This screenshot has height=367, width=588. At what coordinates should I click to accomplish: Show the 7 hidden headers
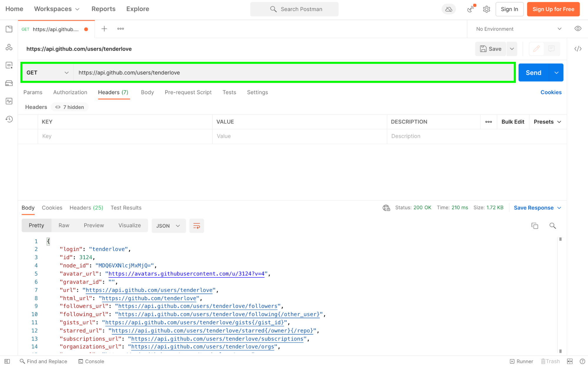click(70, 107)
